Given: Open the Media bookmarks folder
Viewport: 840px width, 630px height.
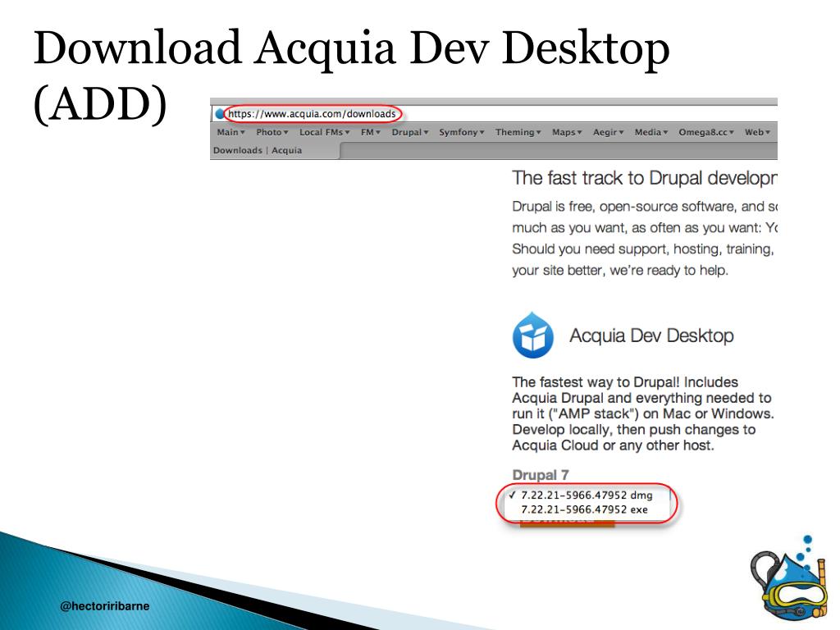Looking at the screenshot, I should coord(651,132).
